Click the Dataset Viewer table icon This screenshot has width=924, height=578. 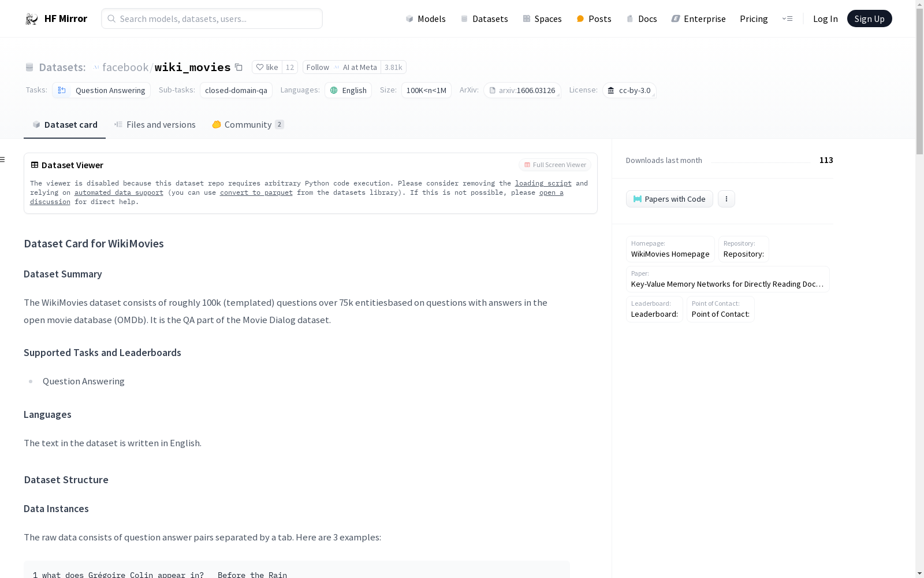pyautogui.click(x=35, y=165)
